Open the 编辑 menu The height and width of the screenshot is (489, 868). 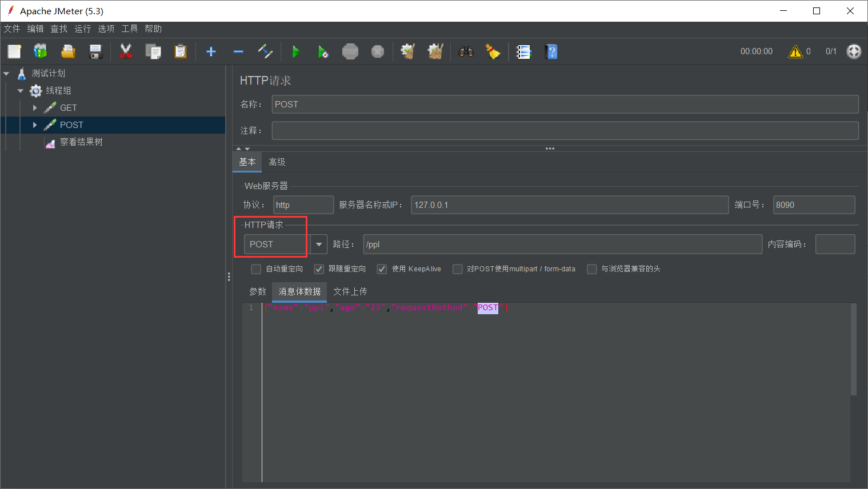pyautogui.click(x=35, y=29)
